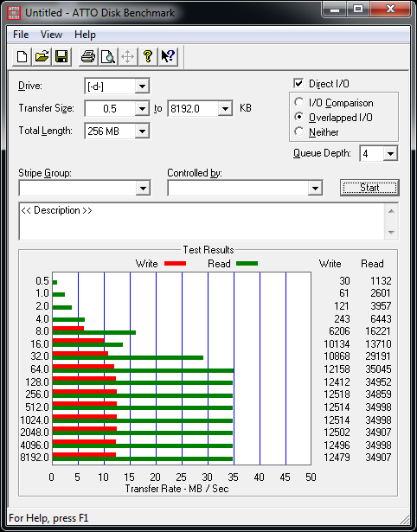
Task: Click the Save floppy disk icon
Action: click(61, 56)
